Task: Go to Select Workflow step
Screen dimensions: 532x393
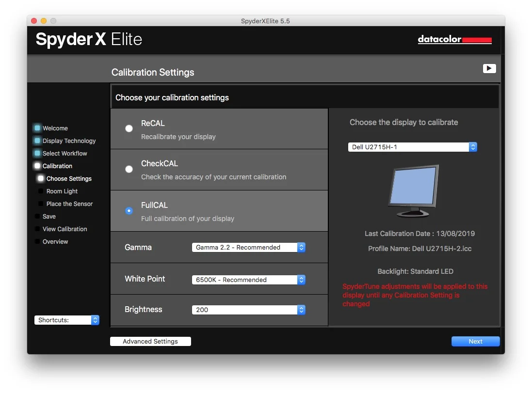Action: point(65,153)
